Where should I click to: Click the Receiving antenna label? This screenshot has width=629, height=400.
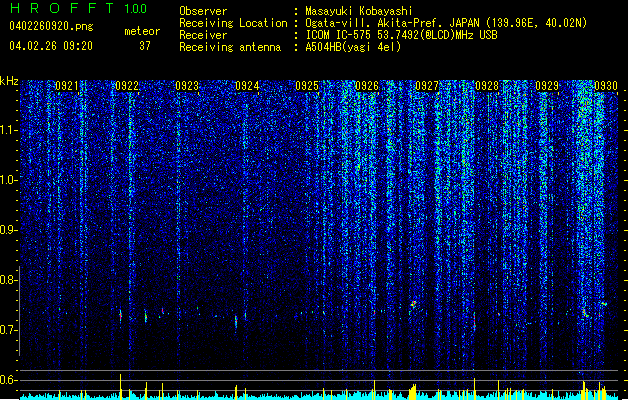tap(230, 47)
